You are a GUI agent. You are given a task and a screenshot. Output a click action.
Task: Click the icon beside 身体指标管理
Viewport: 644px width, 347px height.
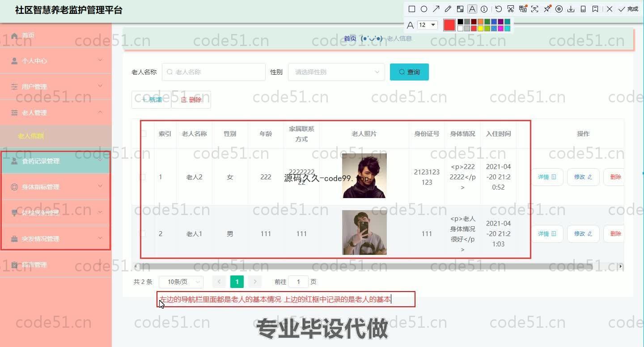coord(14,187)
